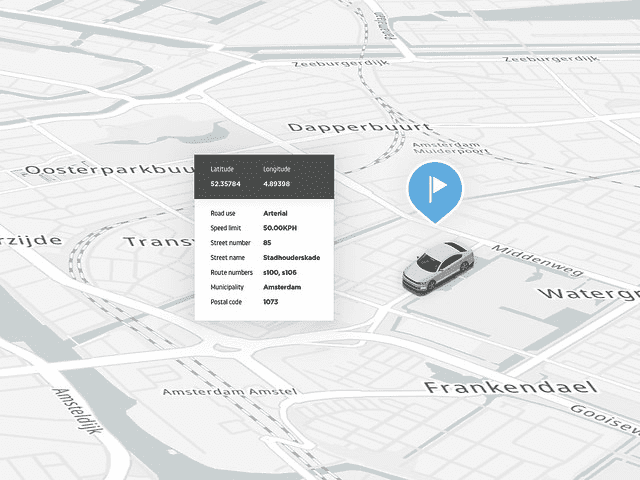Click the Longitude value 4.89398
The width and height of the screenshot is (640, 480).
pyautogui.click(x=276, y=184)
